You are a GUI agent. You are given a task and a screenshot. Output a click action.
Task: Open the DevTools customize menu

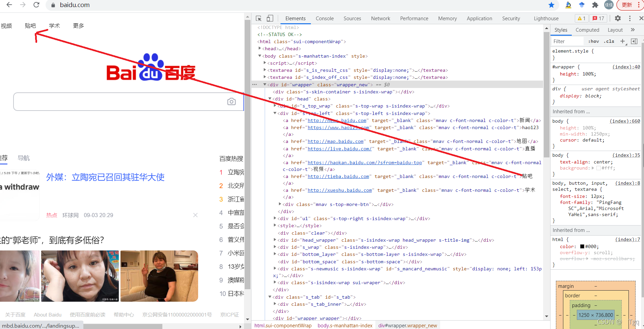coord(630,19)
